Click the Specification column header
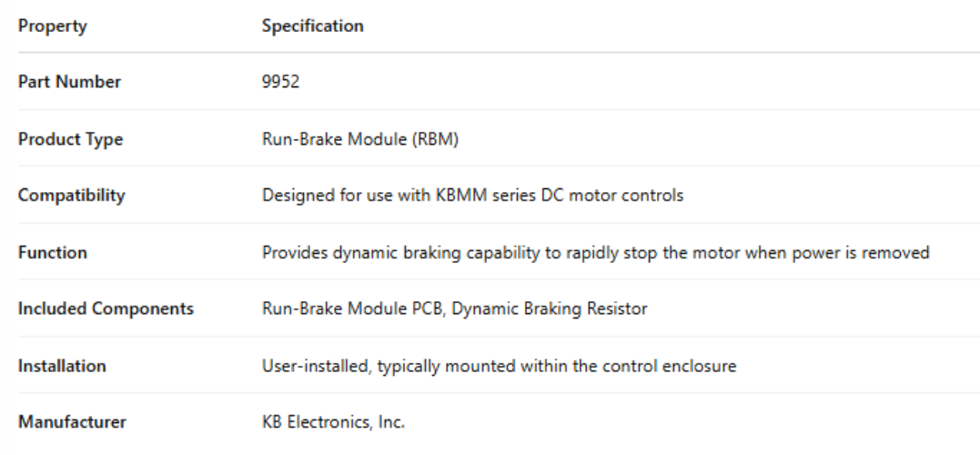 [312, 26]
